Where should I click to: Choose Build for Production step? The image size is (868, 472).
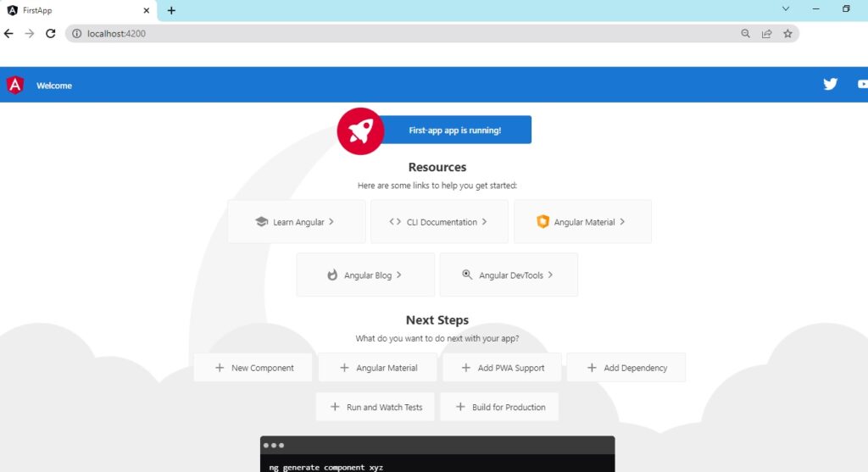499,407
